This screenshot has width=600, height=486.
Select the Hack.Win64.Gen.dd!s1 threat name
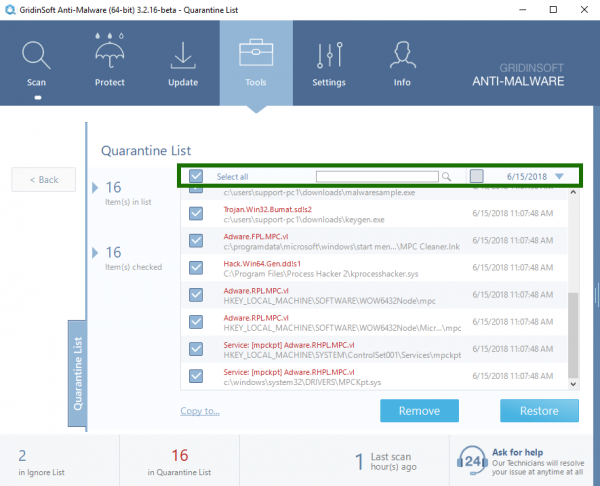click(x=262, y=264)
